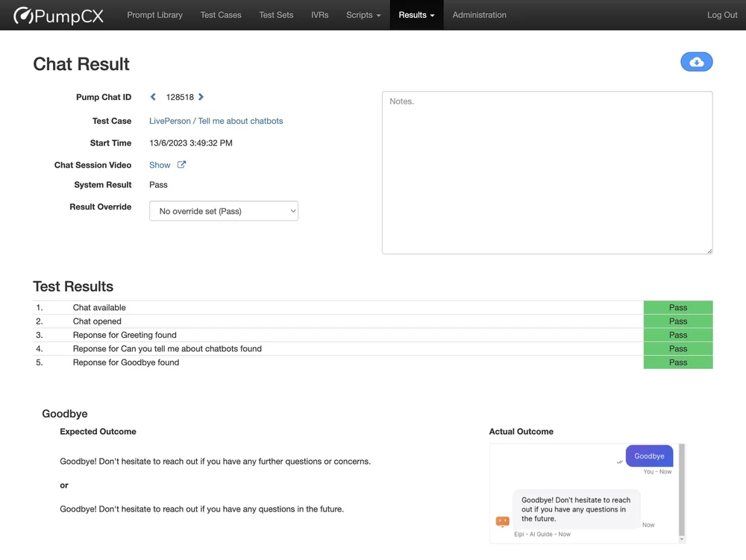Go to next chat using the right chevron
Viewport: 746px width, 560px height.
click(x=200, y=96)
